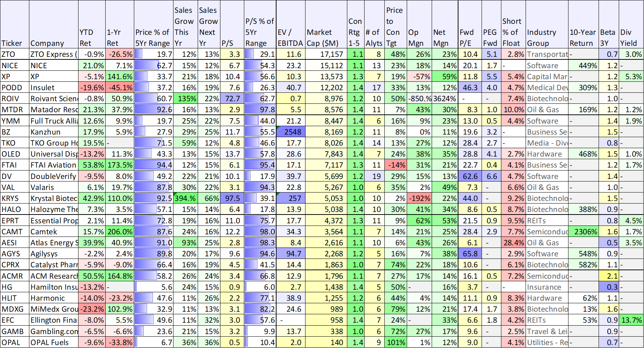
Task: Click EPRT operating margin cell 62%
Action: (x=419, y=221)
